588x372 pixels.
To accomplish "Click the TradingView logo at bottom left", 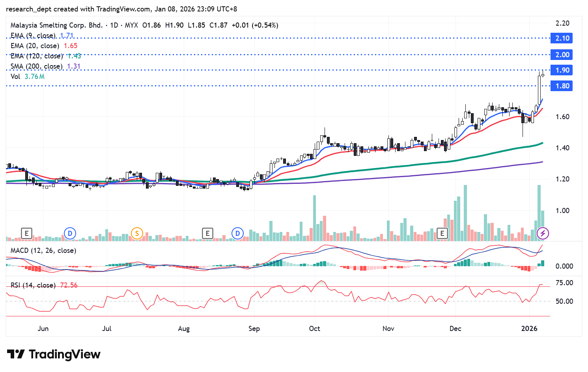I will (x=54, y=354).
